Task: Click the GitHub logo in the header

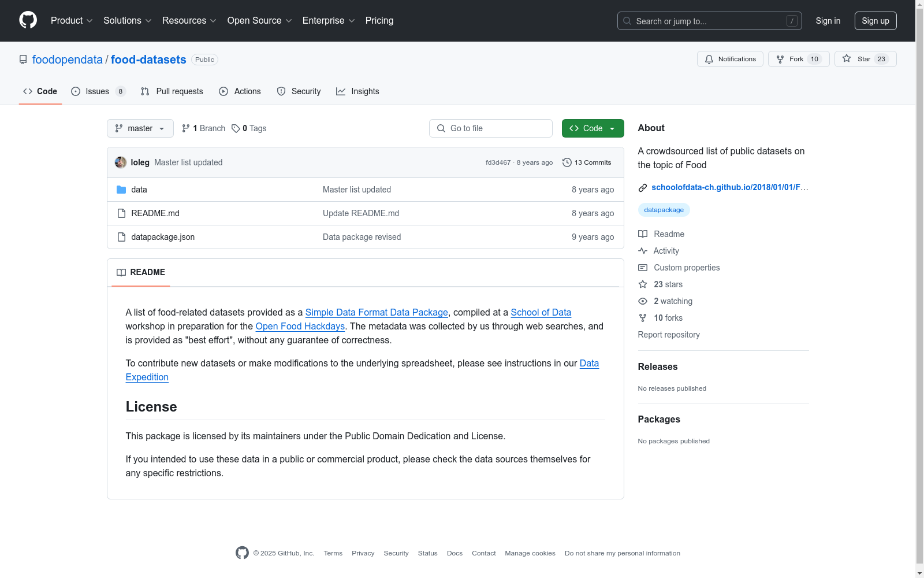Action: click(x=28, y=20)
